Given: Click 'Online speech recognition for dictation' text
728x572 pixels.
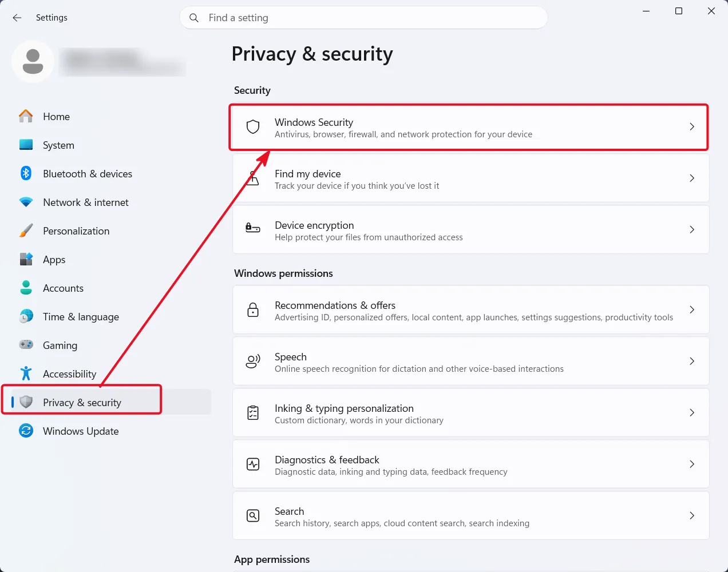Looking at the screenshot, I should click(419, 369).
